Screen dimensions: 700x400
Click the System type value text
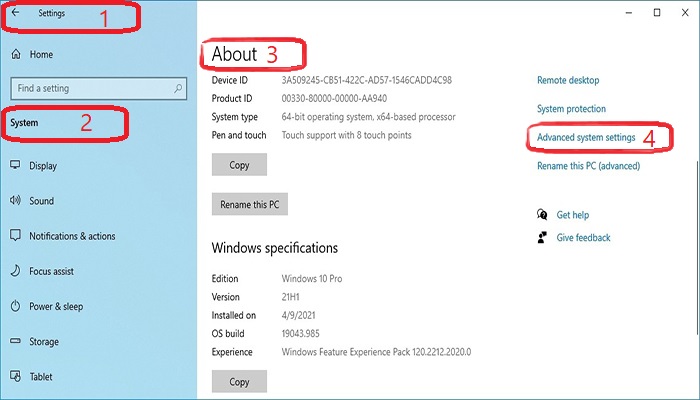368,117
